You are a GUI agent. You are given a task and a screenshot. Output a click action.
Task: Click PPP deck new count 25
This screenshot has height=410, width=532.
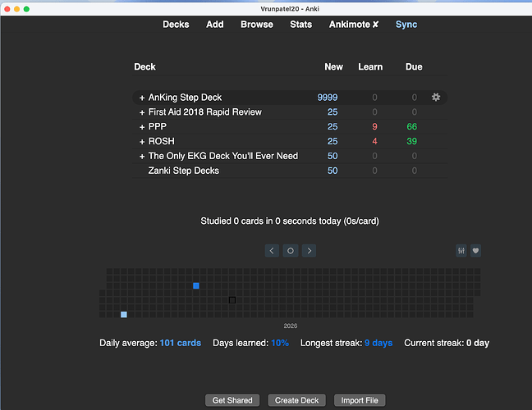(332, 127)
